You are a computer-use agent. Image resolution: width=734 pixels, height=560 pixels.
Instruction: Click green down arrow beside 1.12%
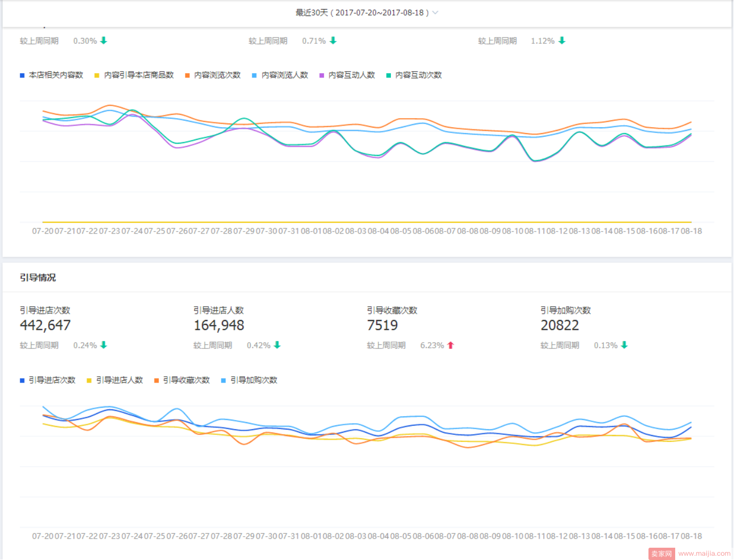(x=562, y=41)
